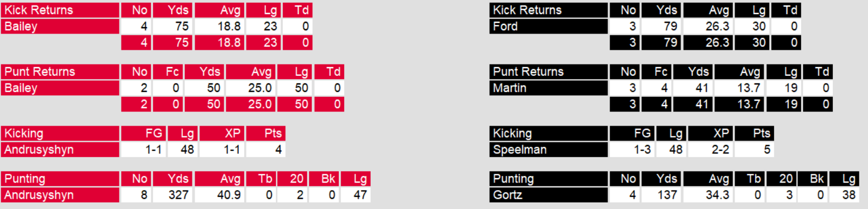Image resolution: width=868 pixels, height=209 pixels.
Task: Click the black Kick Returns header
Action: [x=549, y=10]
